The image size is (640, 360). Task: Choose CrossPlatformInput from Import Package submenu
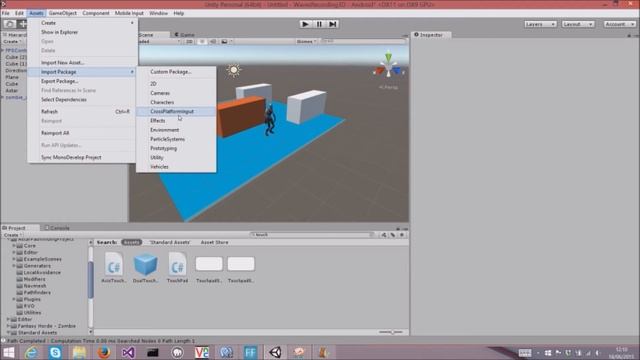click(176, 111)
